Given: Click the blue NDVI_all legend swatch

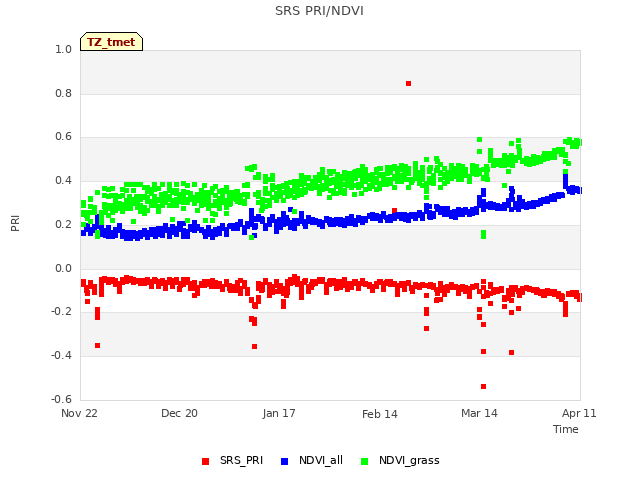Looking at the screenshot, I should click(284, 461).
